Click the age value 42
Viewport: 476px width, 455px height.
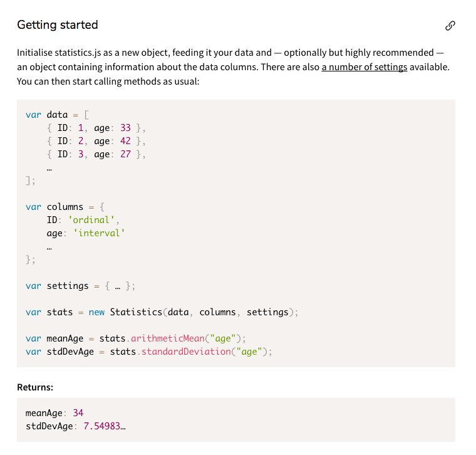point(125,141)
